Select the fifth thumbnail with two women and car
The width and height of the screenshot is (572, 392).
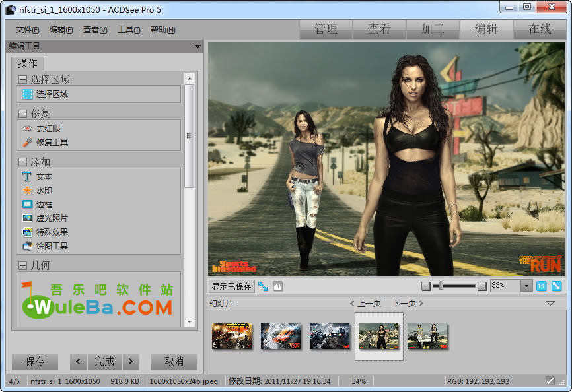[x=427, y=337]
